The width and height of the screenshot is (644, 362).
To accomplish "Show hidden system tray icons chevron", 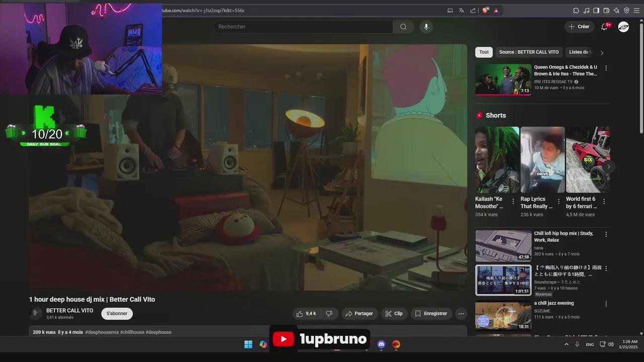I will tap(567, 344).
